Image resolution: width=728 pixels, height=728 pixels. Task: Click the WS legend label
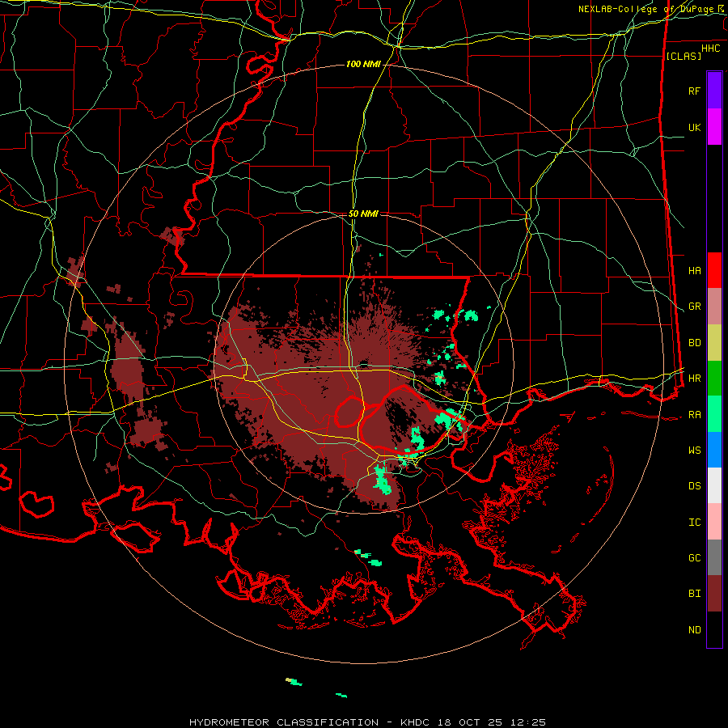tap(694, 451)
